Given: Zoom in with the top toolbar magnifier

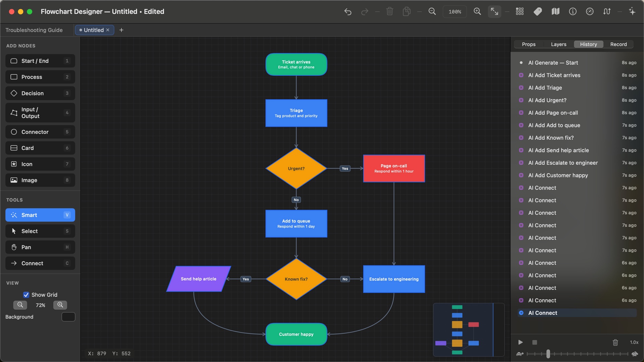Looking at the screenshot, I should pos(477,11).
